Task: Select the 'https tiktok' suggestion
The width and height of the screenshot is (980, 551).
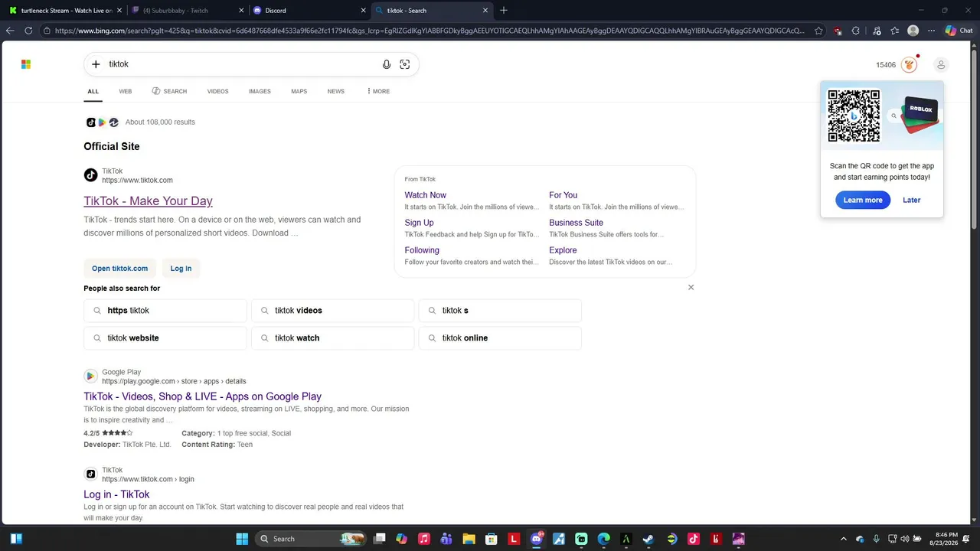Action: 165,311
